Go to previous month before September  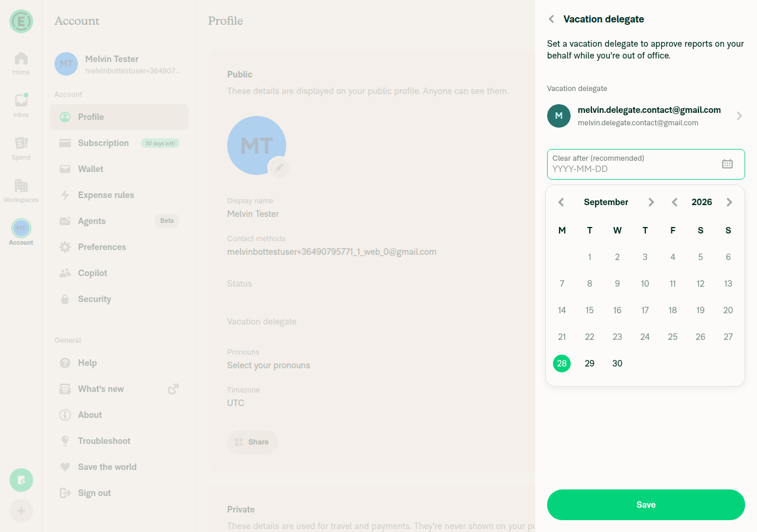click(561, 202)
